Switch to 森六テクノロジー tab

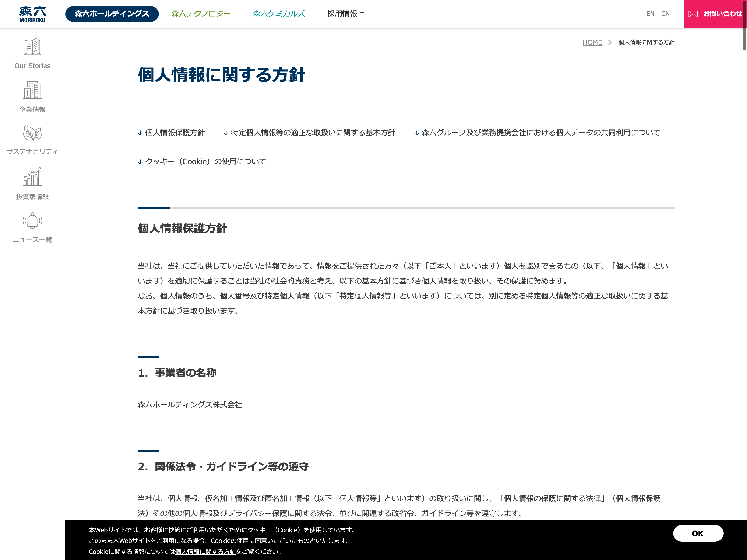201,14
